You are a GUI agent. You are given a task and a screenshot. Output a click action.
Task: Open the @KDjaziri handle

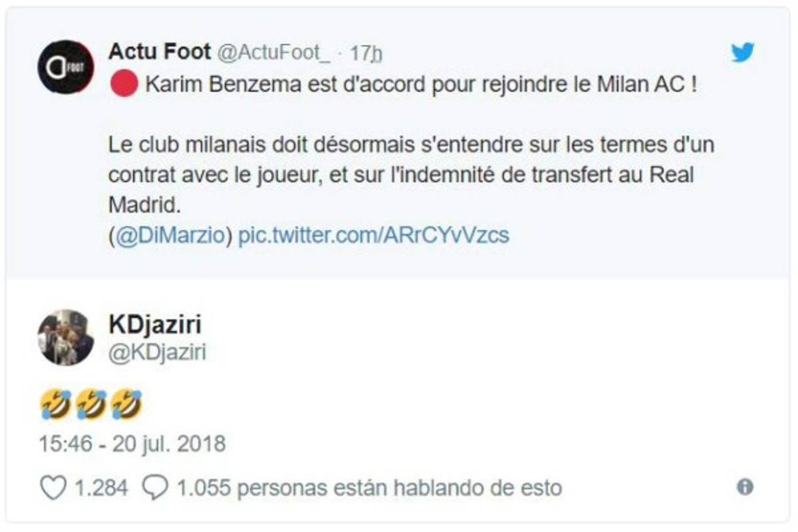point(157,352)
